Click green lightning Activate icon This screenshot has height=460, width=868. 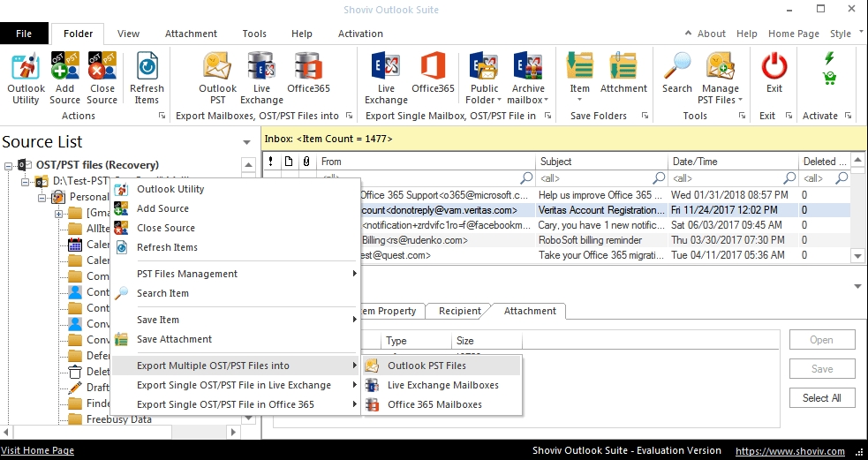pos(828,58)
